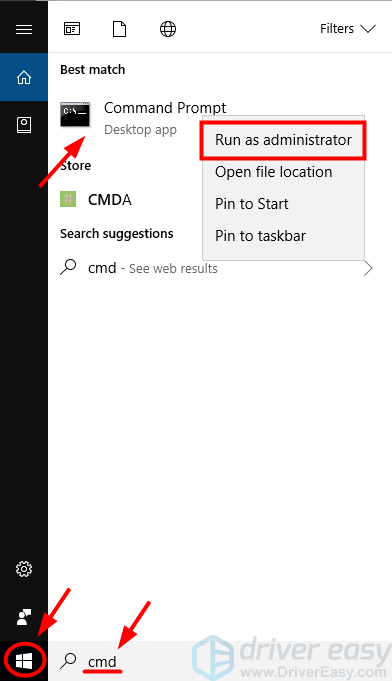Select the Home icon in sidebar

pyautogui.click(x=24, y=77)
